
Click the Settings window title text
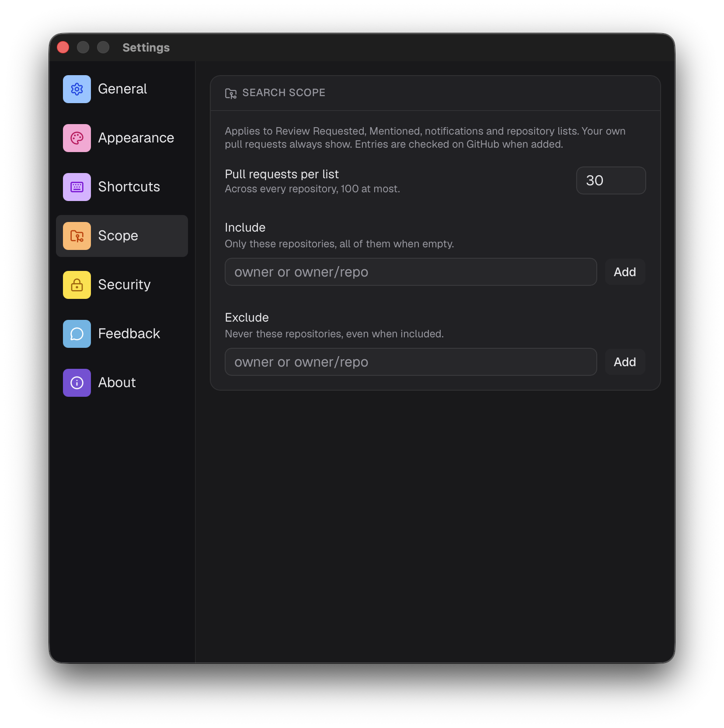[x=146, y=48]
